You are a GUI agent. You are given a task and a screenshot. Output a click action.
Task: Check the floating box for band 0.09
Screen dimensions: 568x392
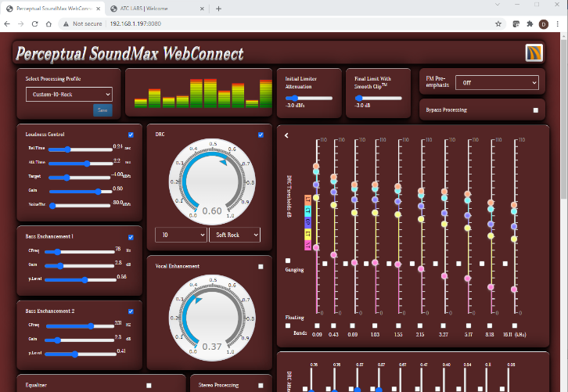tap(317, 325)
